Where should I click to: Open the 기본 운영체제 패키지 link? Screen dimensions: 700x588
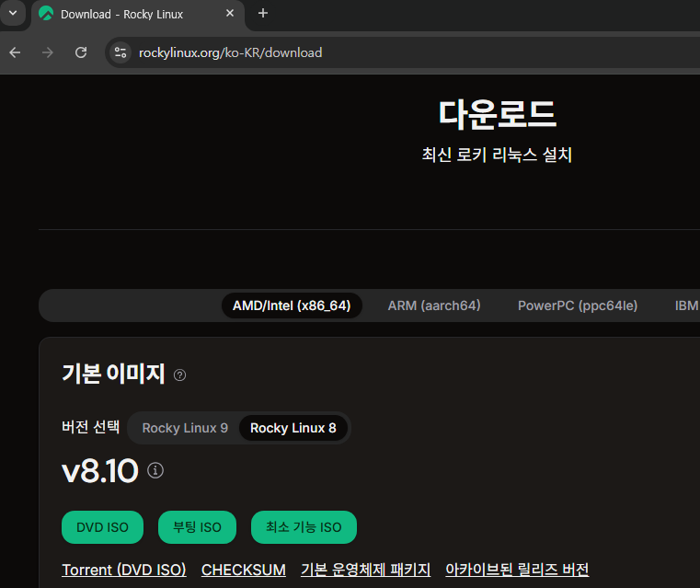coord(365,570)
